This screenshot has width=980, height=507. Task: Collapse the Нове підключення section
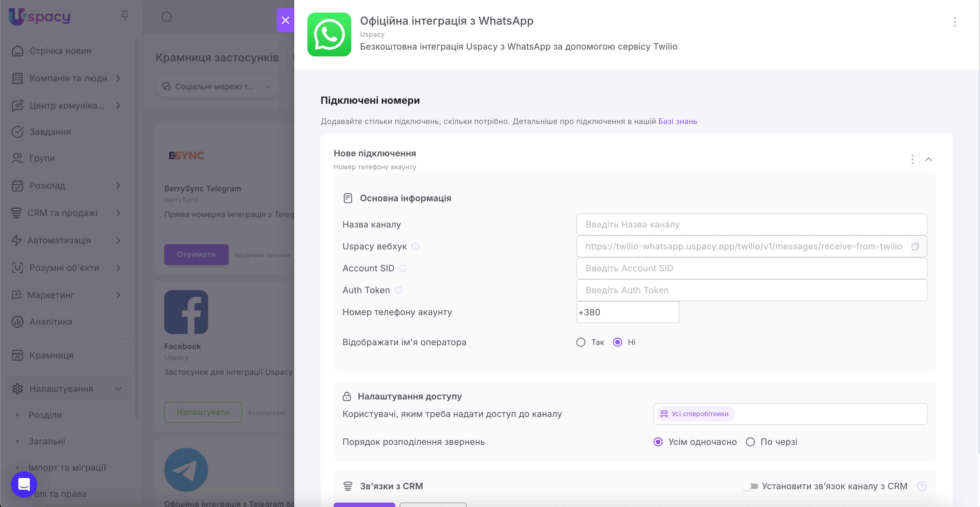click(928, 159)
